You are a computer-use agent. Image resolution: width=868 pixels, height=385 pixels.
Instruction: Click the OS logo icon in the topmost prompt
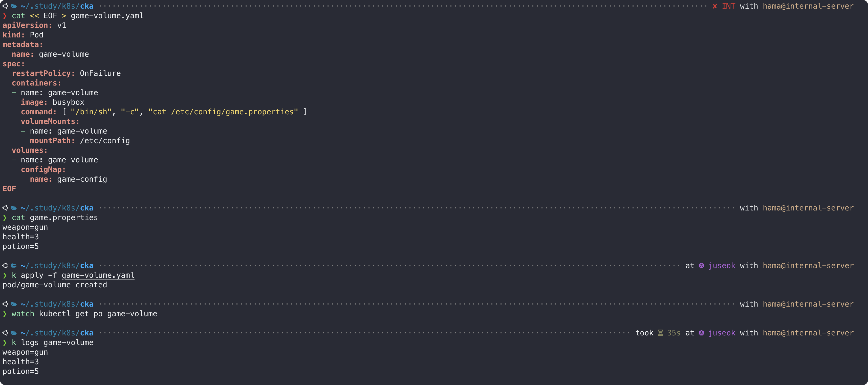pos(5,6)
